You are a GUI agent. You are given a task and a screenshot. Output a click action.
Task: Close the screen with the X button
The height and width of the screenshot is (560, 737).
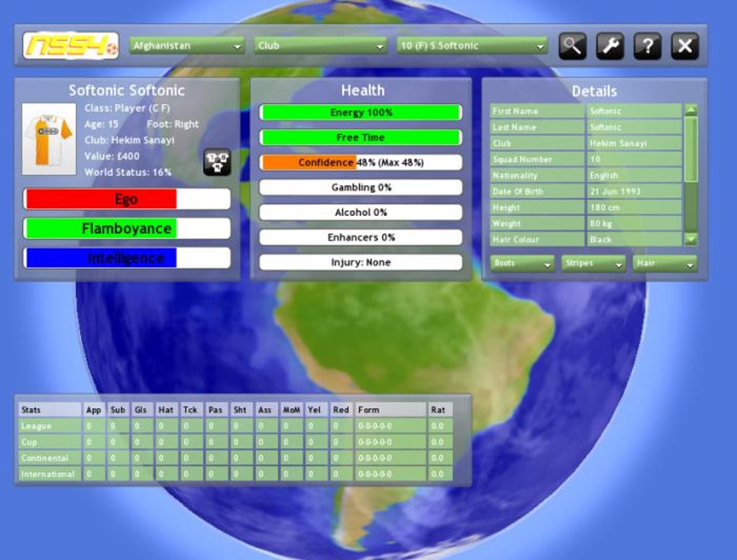(x=685, y=46)
